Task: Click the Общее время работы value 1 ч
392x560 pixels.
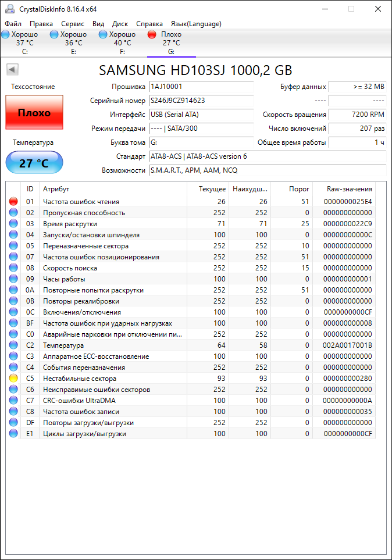Action: [x=357, y=142]
